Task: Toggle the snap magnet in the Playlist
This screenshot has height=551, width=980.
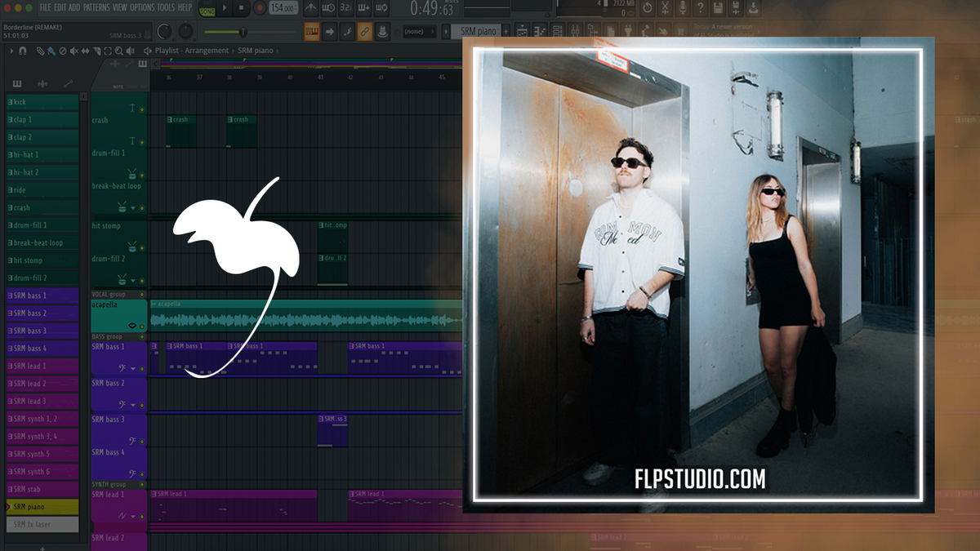Action: tap(23, 51)
